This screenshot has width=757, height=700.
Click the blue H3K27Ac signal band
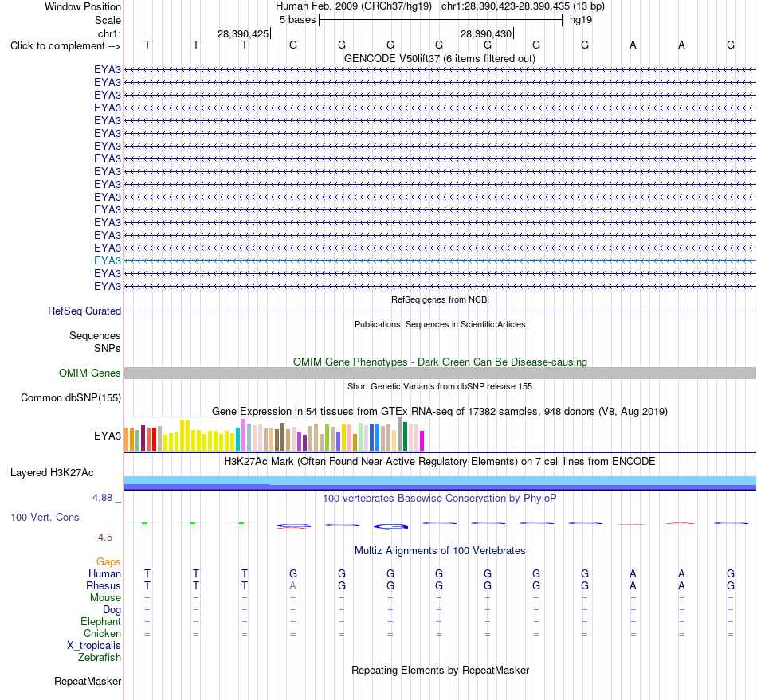point(440,483)
